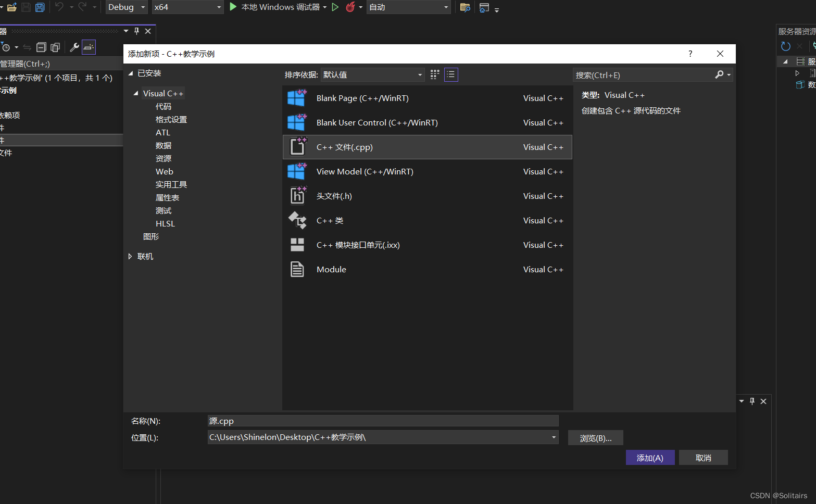Choose the Blank User Control template

[x=427, y=123]
